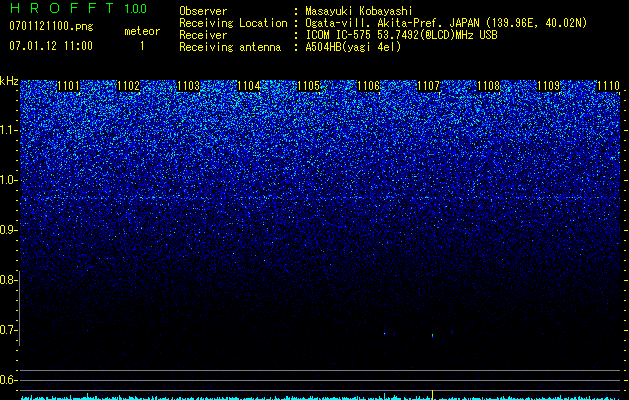629x400 pixels.
Task: Click the meteor count label
Action: click(x=142, y=31)
